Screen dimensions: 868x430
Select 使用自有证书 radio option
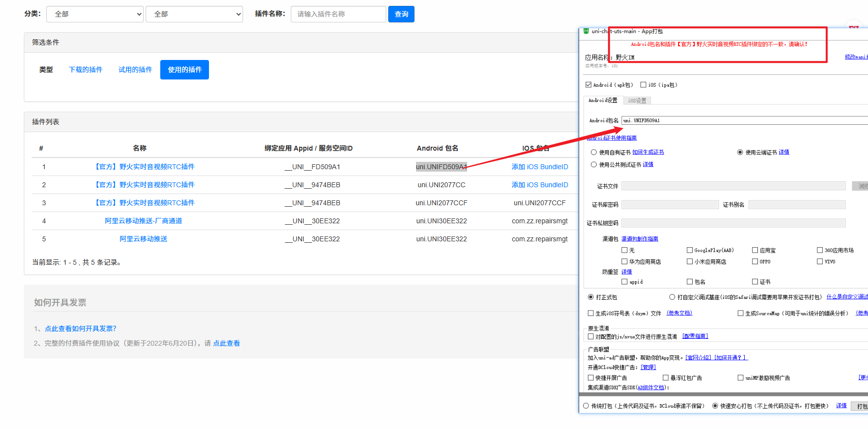tap(594, 152)
